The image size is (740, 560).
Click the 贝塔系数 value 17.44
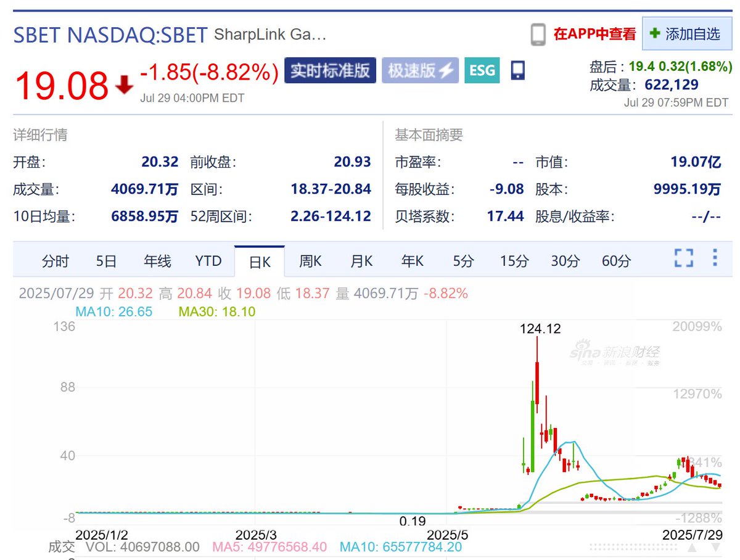pyautogui.click(x=505, y=216)
